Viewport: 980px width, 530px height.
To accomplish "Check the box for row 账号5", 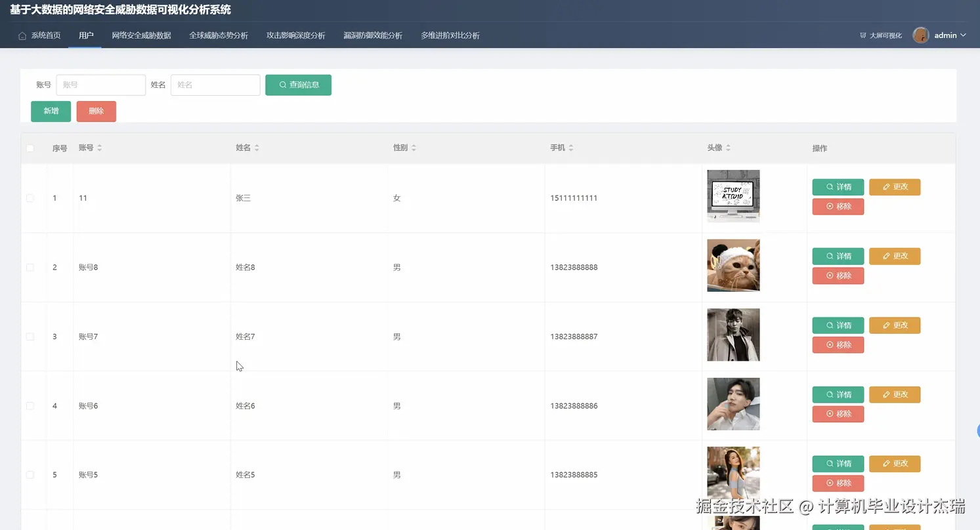I will click(x=30, y=475).
